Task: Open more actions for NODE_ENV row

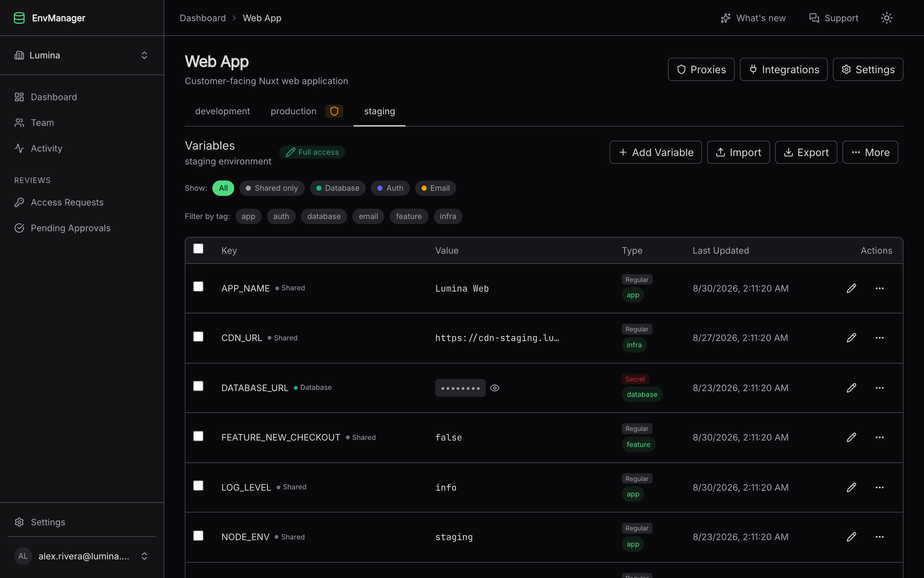Action: [x=879, y=537]
